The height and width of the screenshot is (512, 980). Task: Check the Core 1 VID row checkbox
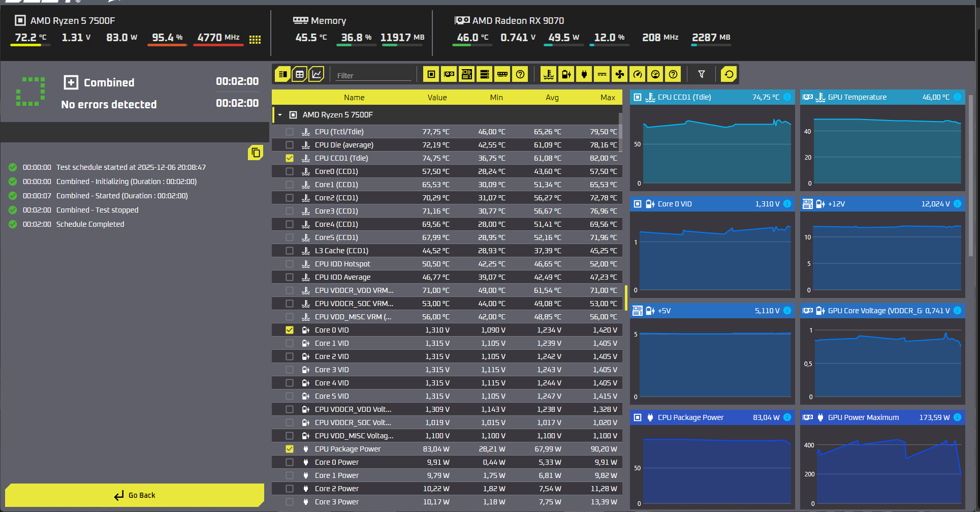point(290,343)
